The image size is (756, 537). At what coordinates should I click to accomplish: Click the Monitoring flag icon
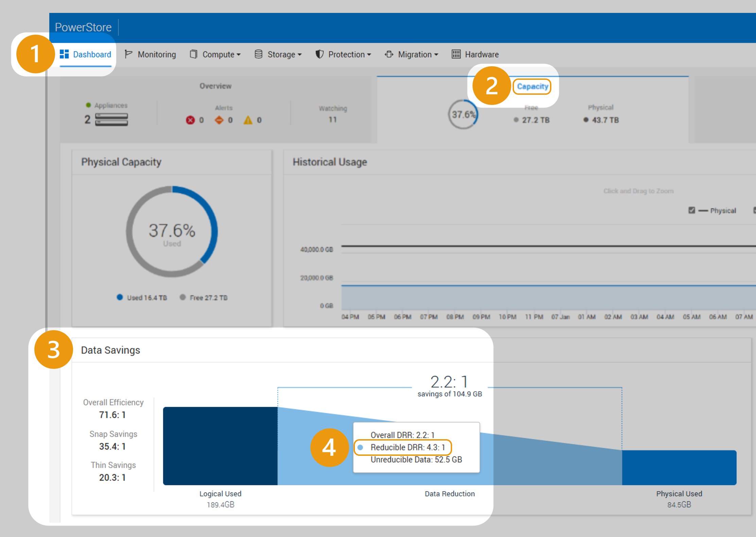pyautogui.click(x=128, y=54)
